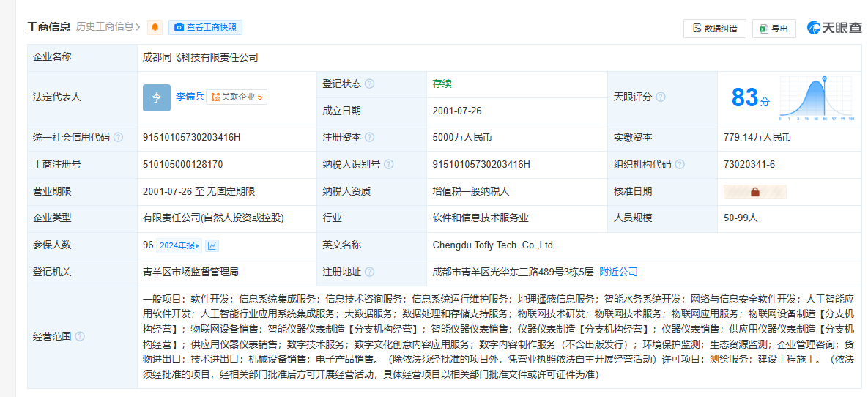Click help icon next to 登记状态

[x=369, y=84]
